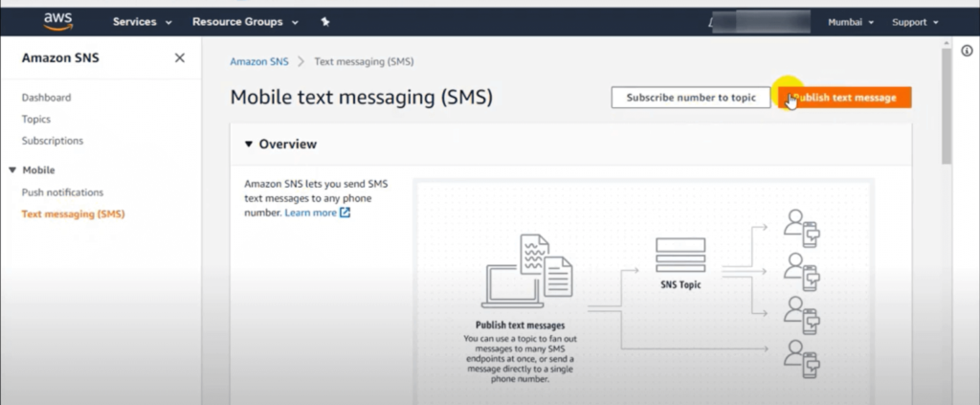Click the AWS logo

(x=58, y=21)
